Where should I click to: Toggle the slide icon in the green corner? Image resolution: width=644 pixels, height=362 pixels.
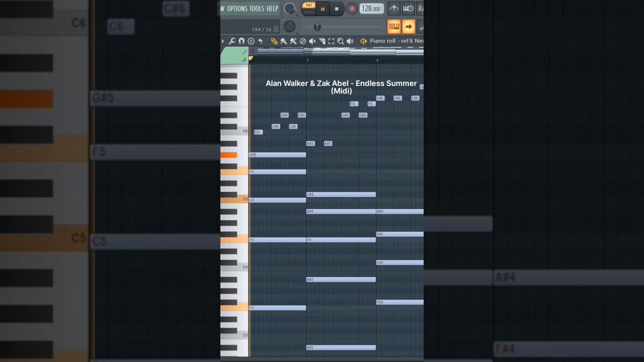pos(245,52)
